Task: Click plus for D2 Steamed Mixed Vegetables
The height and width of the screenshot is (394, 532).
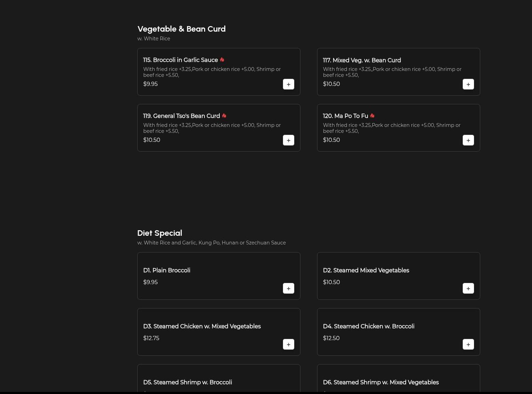Action: 468,288
